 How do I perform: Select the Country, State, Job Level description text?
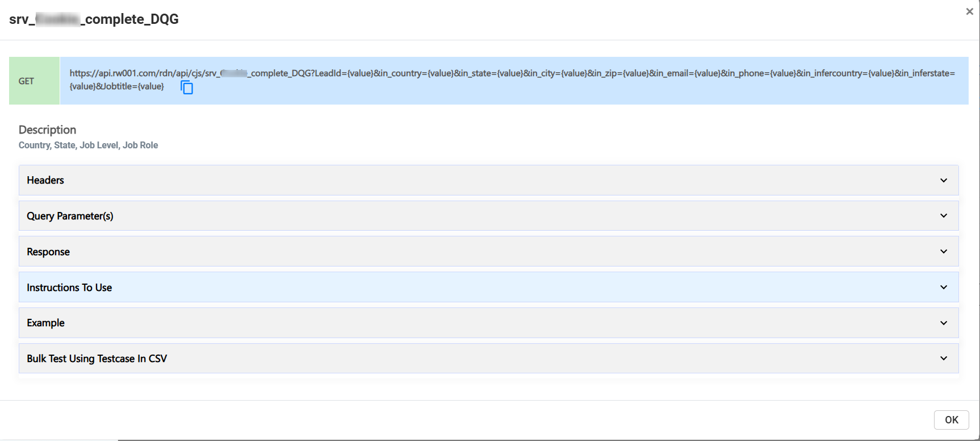pyautogui.click(x=88, y=145)
